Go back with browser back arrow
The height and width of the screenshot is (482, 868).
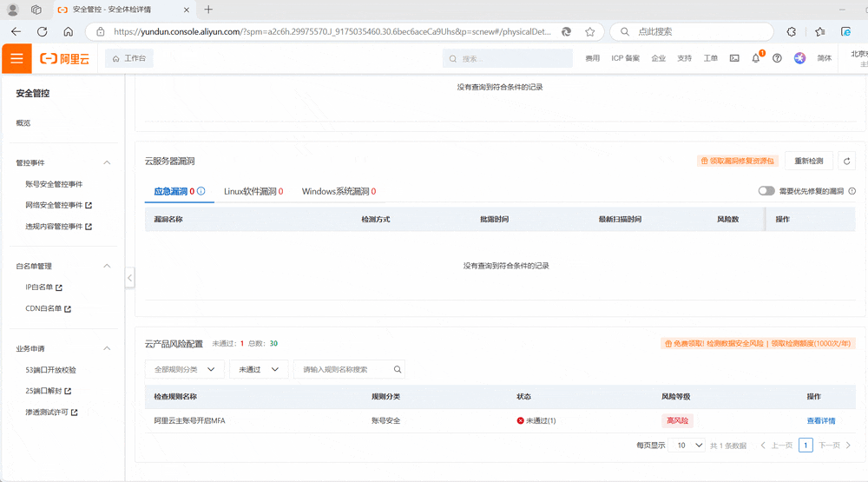[x=16, y=31]
